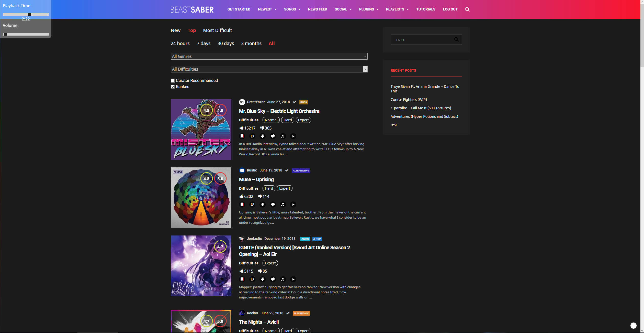Screen dimensions: 644x333
Task: Click music note icon under Muse – Uprising
Action: [x=283, y=205]
